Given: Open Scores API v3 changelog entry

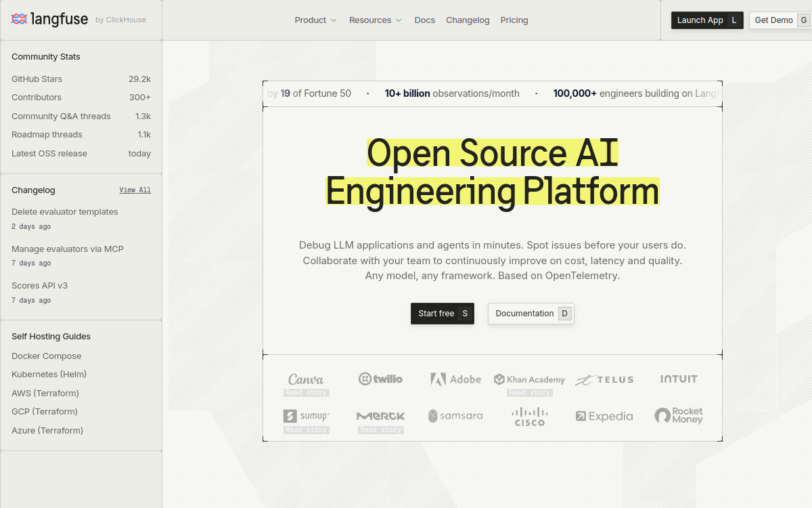Looking at the screenshot, I should (40, 286).
